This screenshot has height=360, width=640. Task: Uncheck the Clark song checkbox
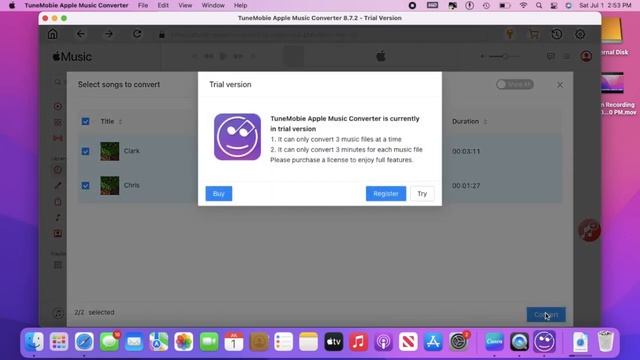click(85, 151)
